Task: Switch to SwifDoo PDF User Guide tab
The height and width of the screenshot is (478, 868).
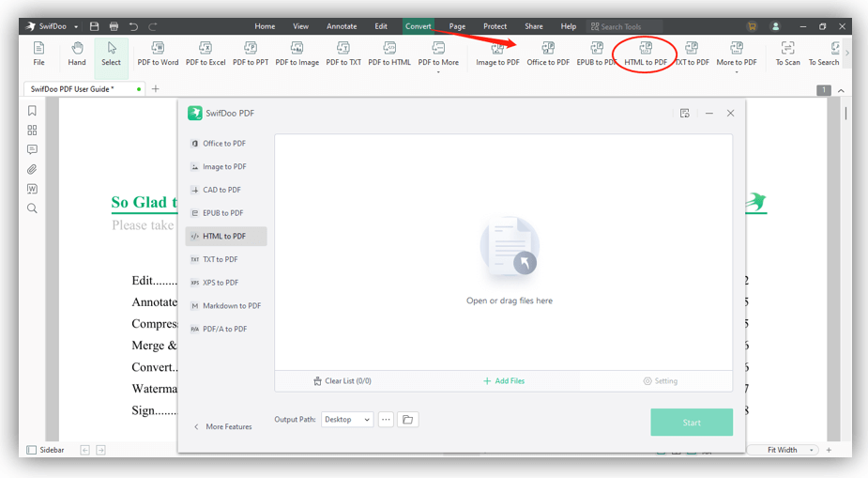Action: [84, 88]
